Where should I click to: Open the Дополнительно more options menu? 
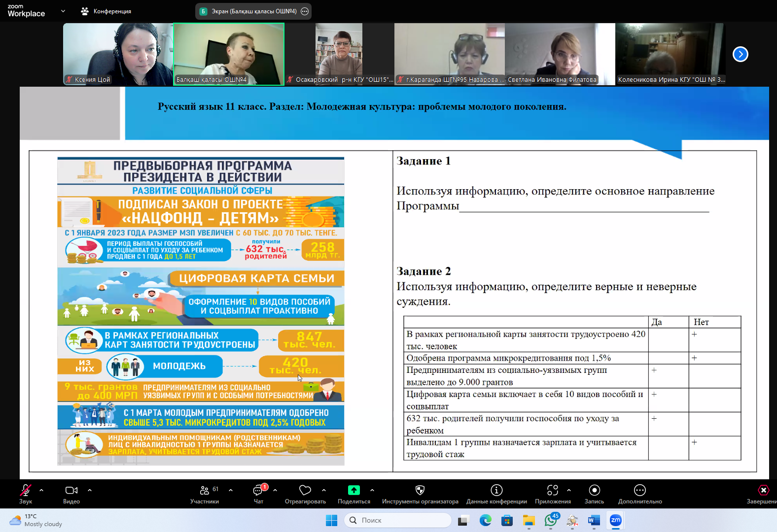(639, 494)
